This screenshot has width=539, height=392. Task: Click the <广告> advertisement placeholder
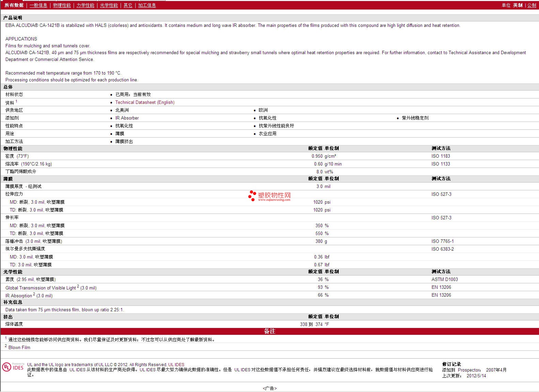pos(269,388)
